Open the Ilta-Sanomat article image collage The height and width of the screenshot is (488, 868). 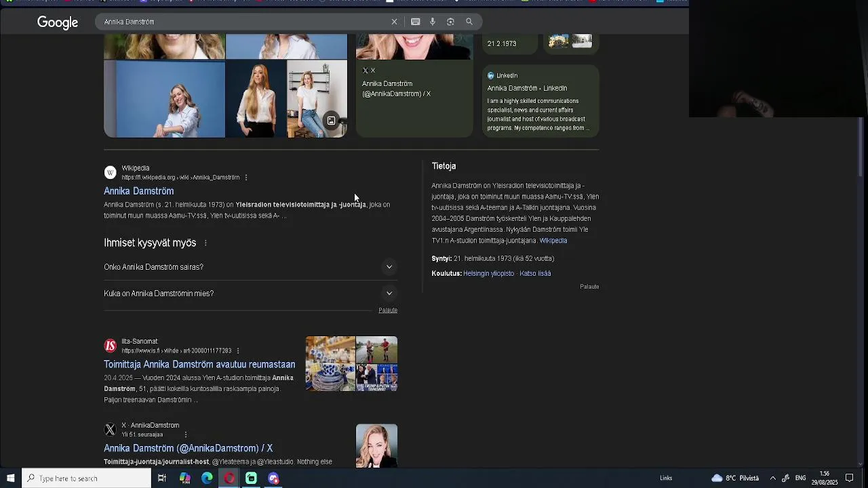[x=351, y=364]
